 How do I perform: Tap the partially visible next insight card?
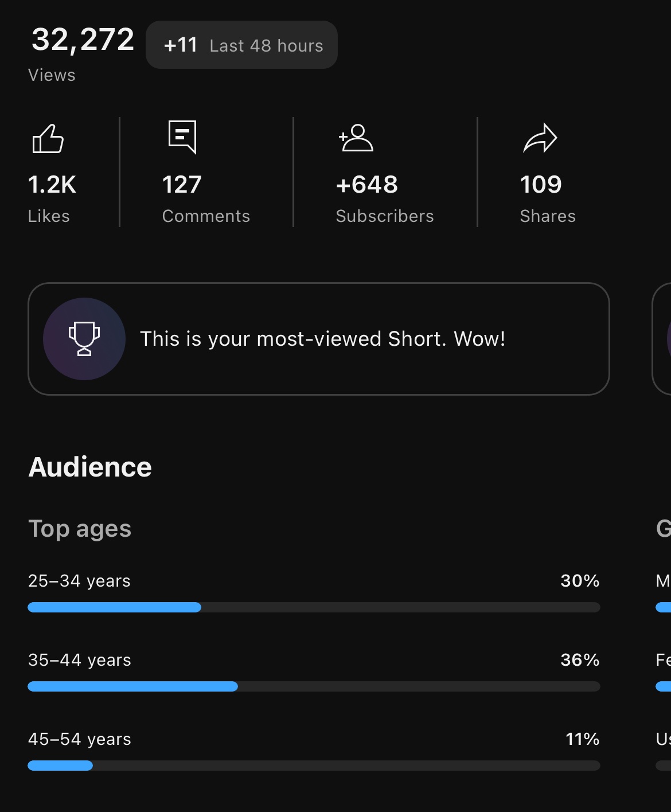[x=662, y=339]
